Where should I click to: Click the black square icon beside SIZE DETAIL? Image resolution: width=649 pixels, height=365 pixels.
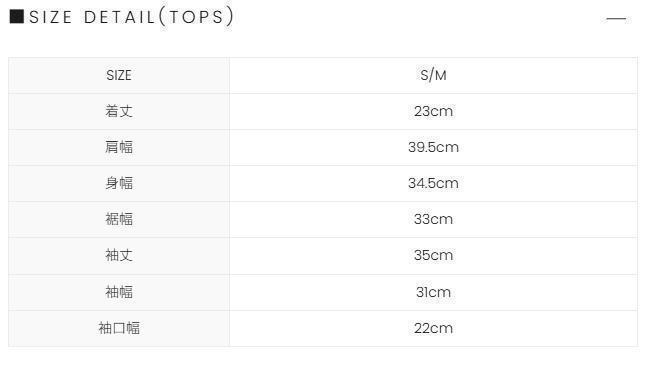17,17
